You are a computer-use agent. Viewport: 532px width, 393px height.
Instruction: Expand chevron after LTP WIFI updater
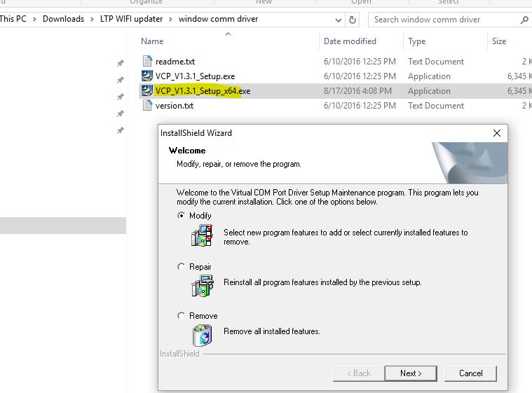point(170,20)
